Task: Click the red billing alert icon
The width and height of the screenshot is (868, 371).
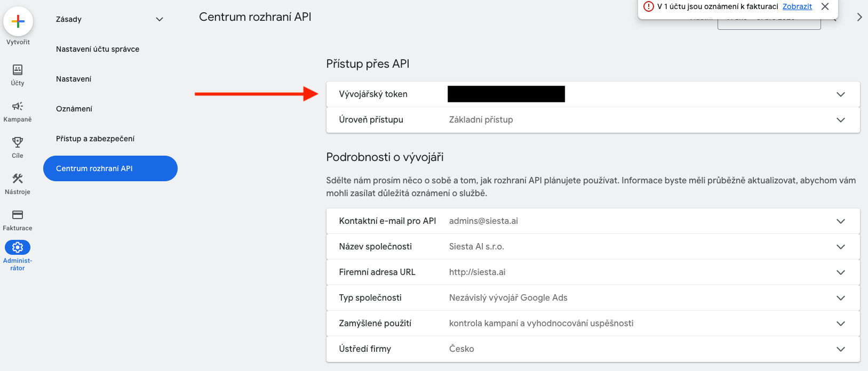Action: click(649, 6)
